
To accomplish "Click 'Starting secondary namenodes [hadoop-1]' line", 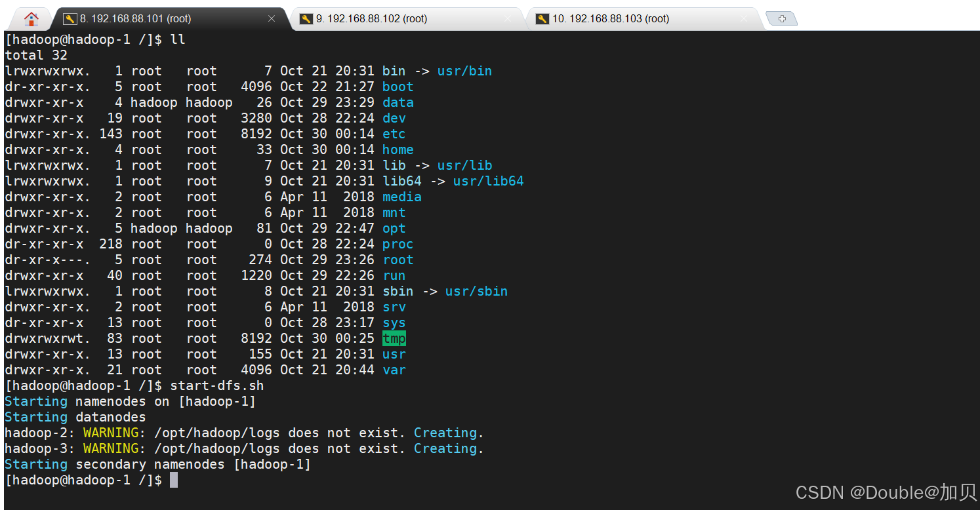I will (x=158, y=464).
